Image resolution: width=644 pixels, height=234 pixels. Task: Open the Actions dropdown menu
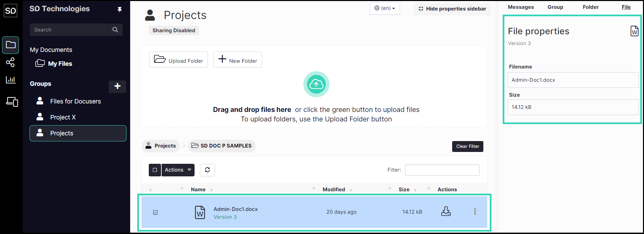click(x=178, y=170)
